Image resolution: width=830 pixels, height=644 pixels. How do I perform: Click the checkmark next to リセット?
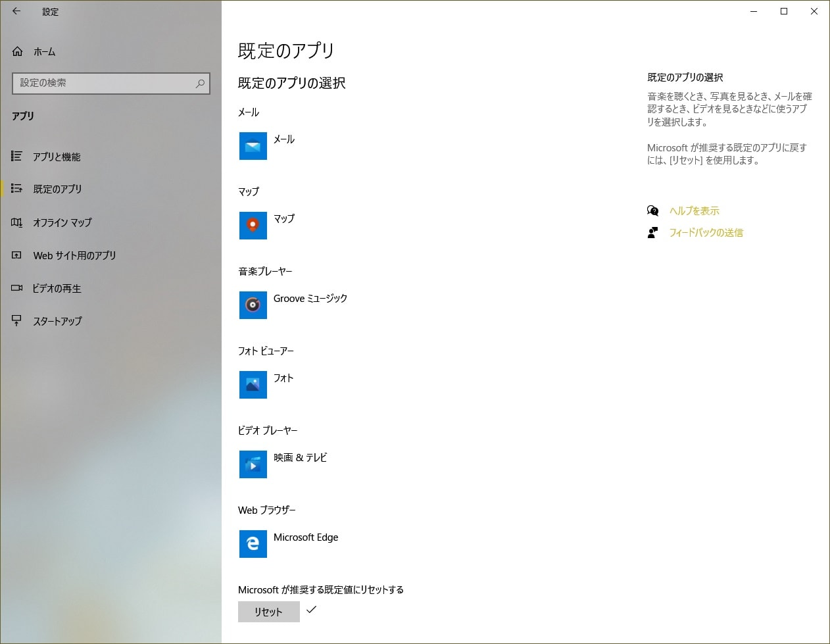point(312,609)
